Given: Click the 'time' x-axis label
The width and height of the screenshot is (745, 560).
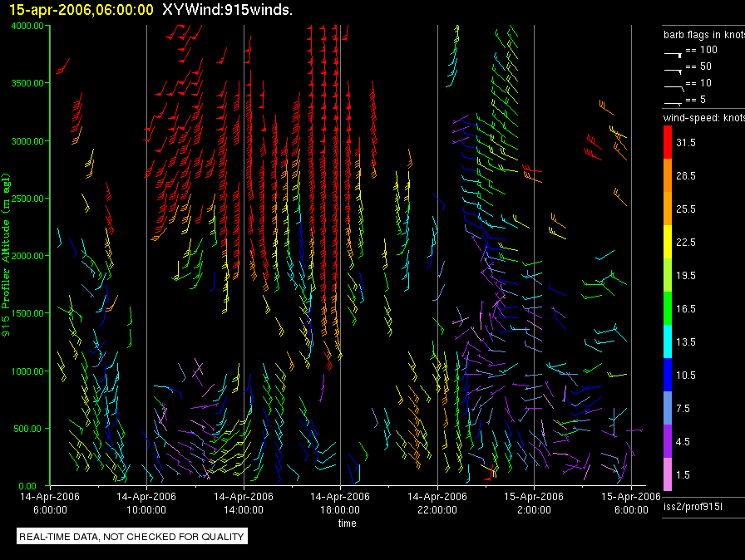Looking at the screenshot, I should coord(348,523).
